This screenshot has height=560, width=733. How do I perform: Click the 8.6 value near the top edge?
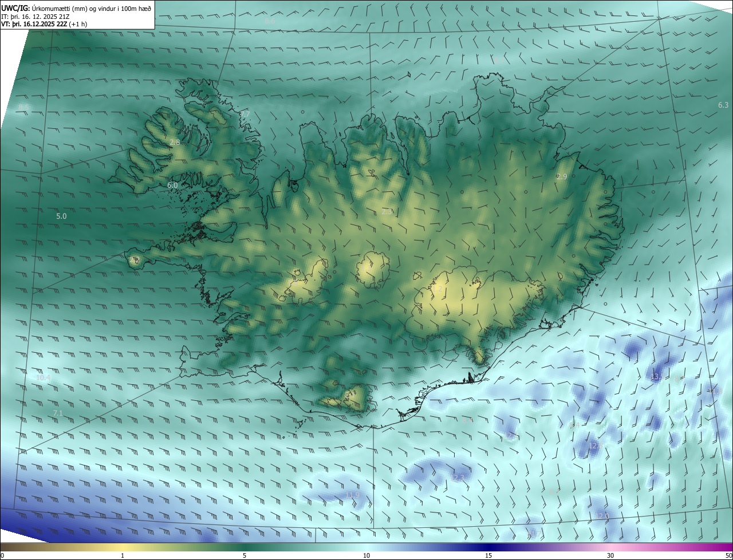[270, 21]
